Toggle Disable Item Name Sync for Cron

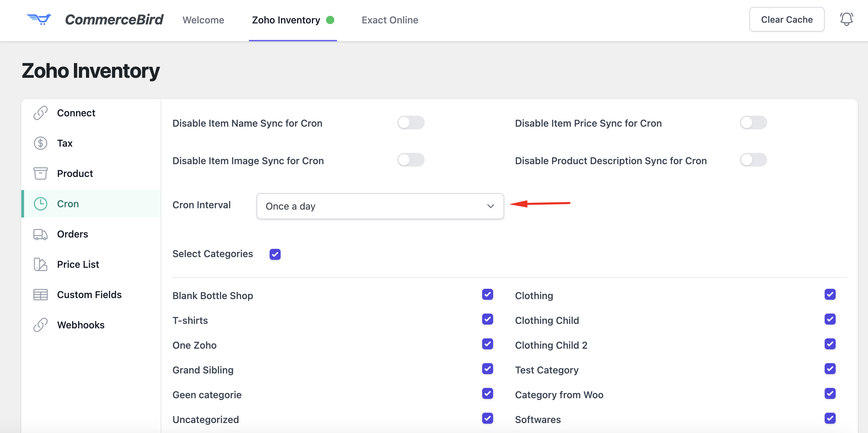point(411,123)
